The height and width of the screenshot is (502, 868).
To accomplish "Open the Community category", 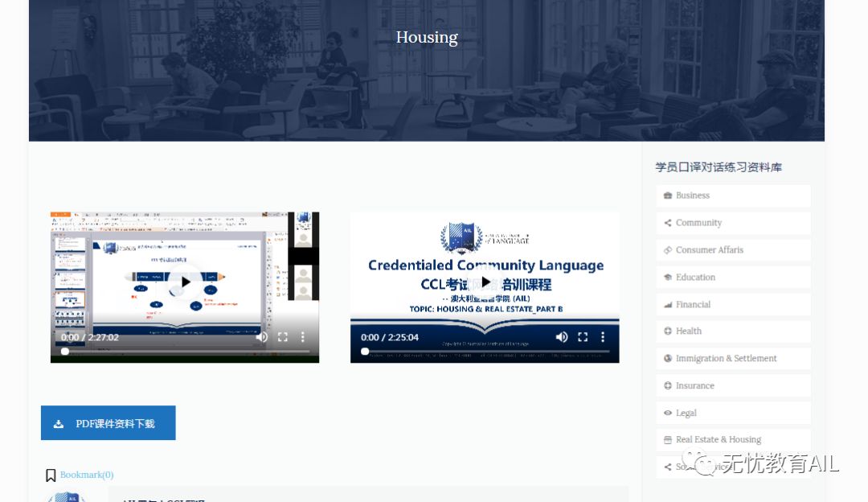I will tap(733, 223).
